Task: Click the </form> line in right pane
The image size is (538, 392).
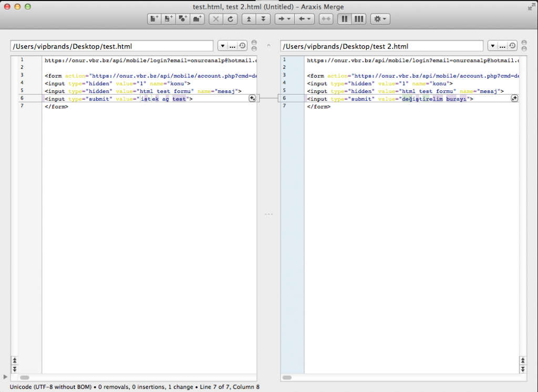Action: [319, 107]
